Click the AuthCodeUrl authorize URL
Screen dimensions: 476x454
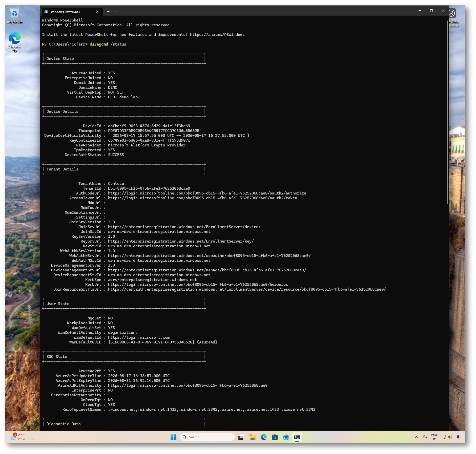coord(207,193)
